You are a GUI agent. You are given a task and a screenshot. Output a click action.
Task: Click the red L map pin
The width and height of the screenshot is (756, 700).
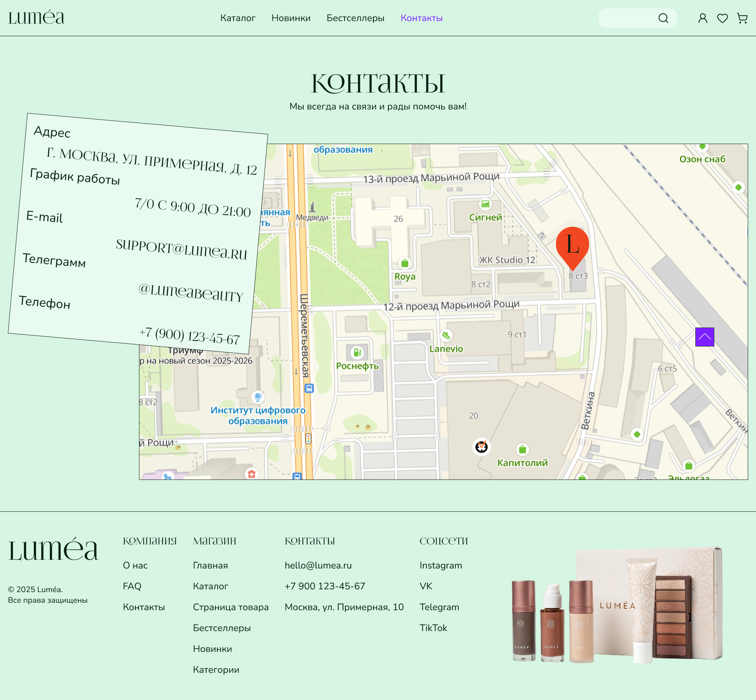pyautogui.click(x=572, y=245)
